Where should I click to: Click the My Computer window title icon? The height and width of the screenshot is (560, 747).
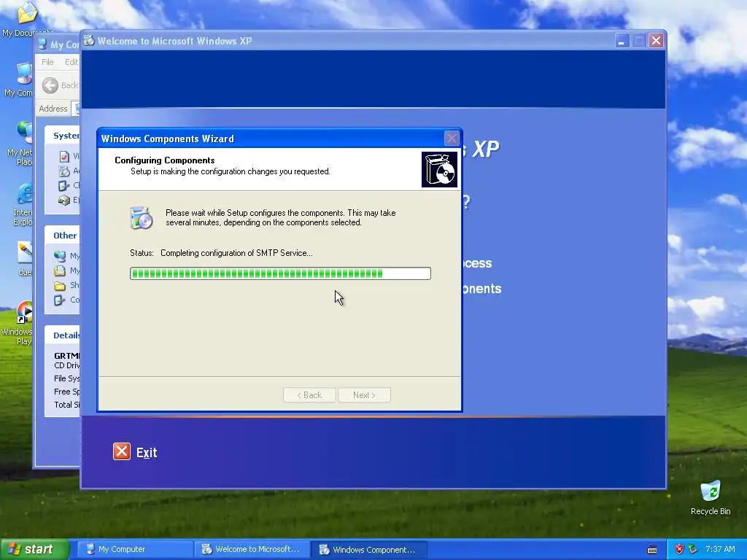tap(43, 44)
